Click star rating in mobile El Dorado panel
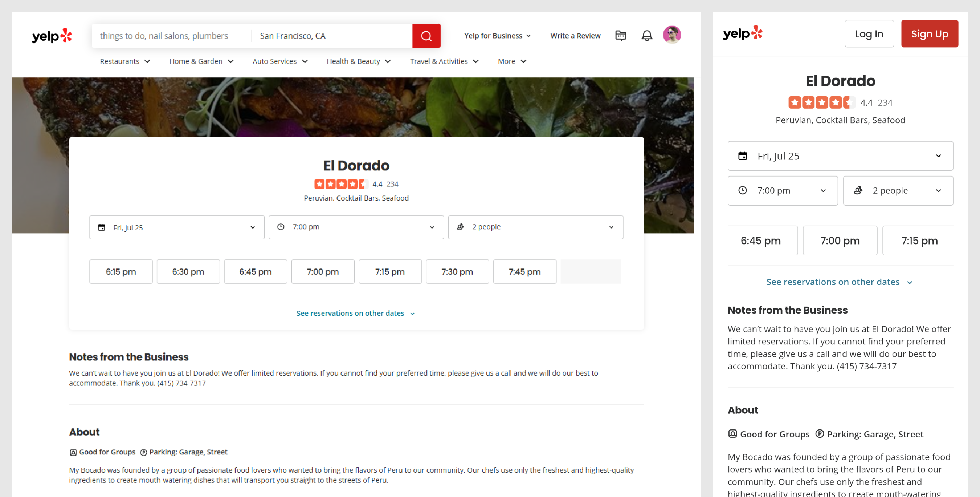This screenshot has width=980, height=497. click(821, 102)
